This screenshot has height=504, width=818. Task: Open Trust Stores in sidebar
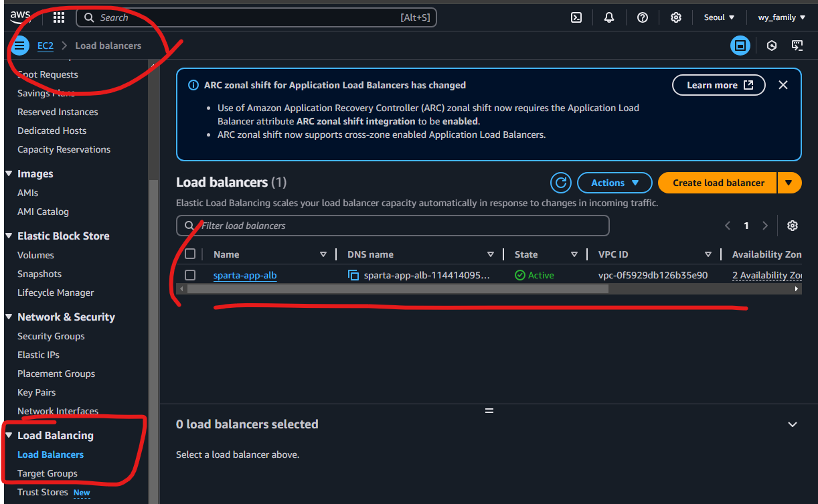point(43,492)
